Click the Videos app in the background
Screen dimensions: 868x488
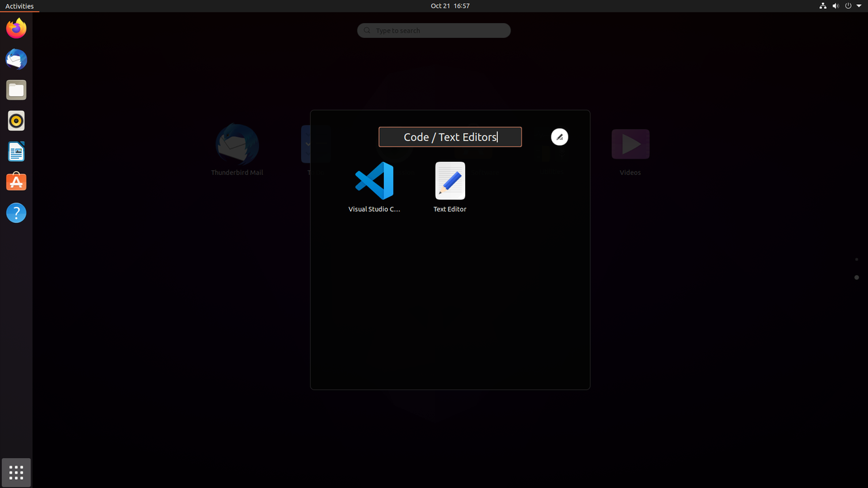coord(630,152)
